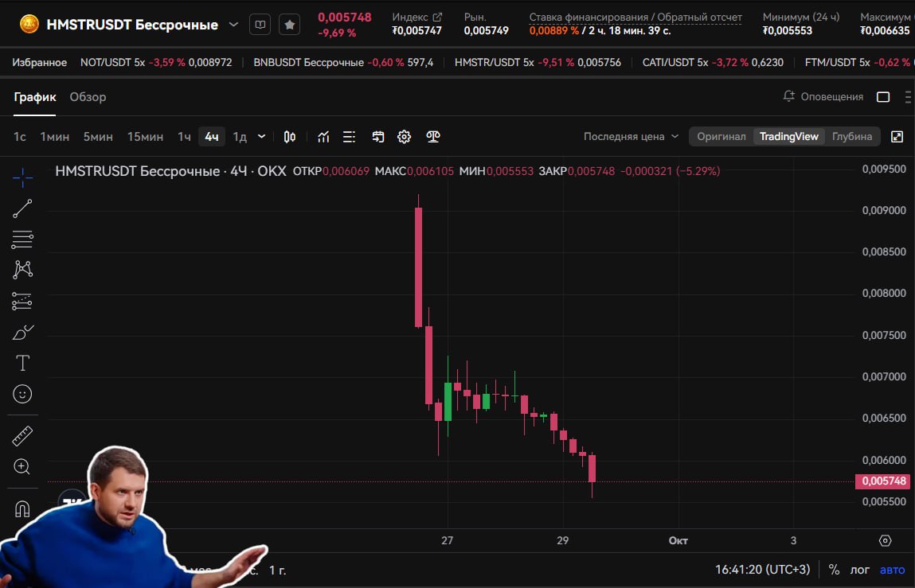Open the forecasting and measurement tools
This screenshot has width=915, height=588.
click(x=22, y=301)
